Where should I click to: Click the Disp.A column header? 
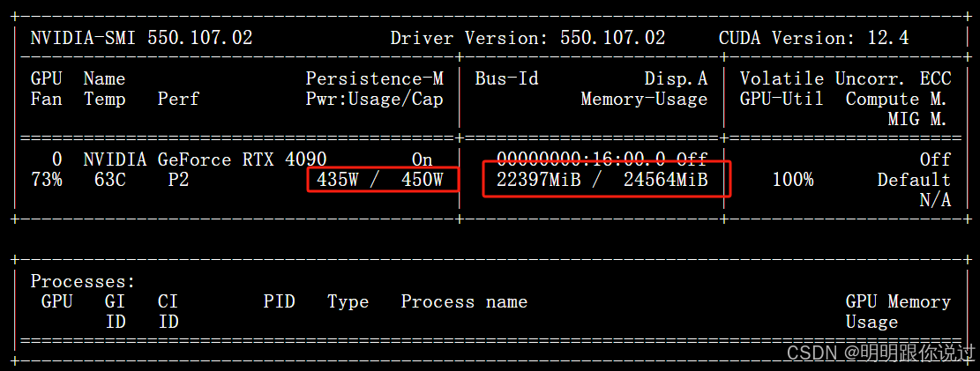pos(677,78)
